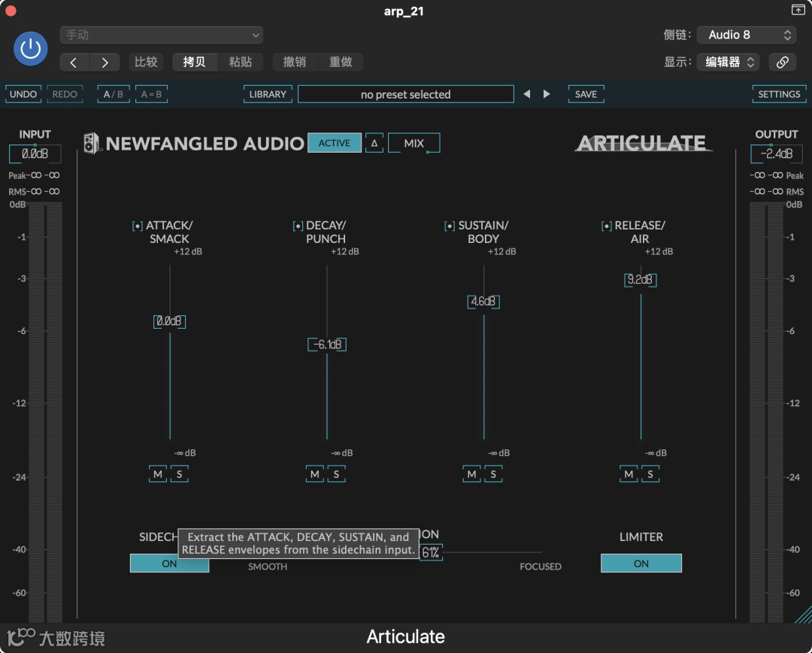Open the 侧链 Audio 8 dropdown
This screenshot has width=812, height=653.
click(747, 35)
